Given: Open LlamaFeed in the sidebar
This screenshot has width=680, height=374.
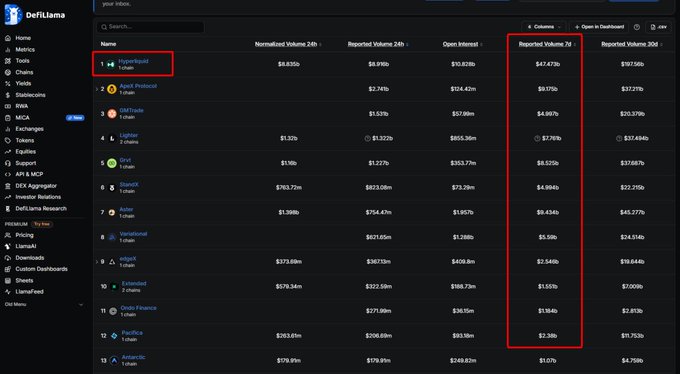Looking at the screenshot, I should [29, 292].
